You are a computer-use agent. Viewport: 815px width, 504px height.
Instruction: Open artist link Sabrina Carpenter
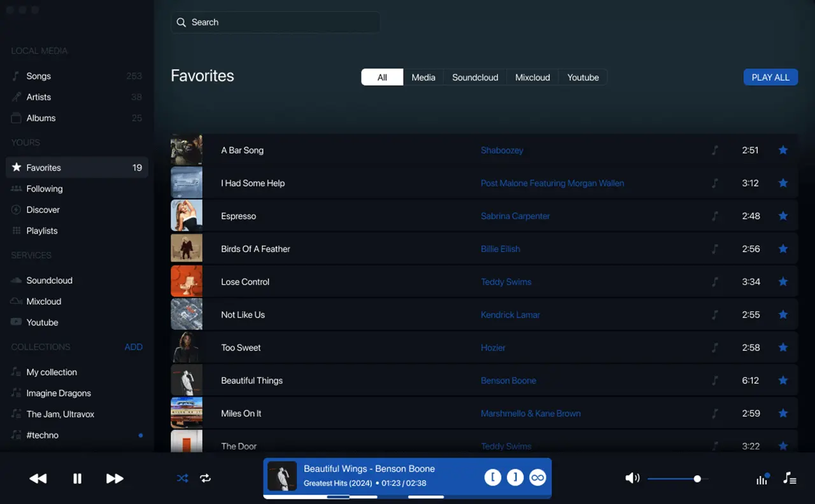(x=515, y=216)
